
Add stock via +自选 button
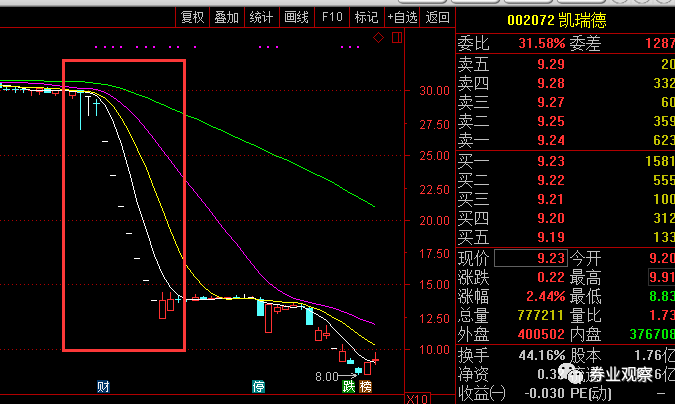click(402, 17)
